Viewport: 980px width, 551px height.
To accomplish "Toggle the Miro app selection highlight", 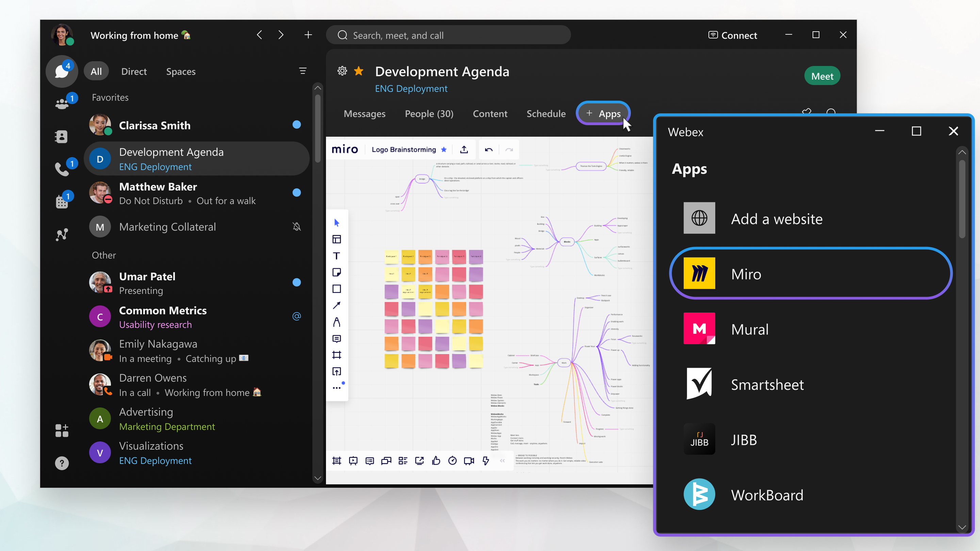I will coord(811,274).
